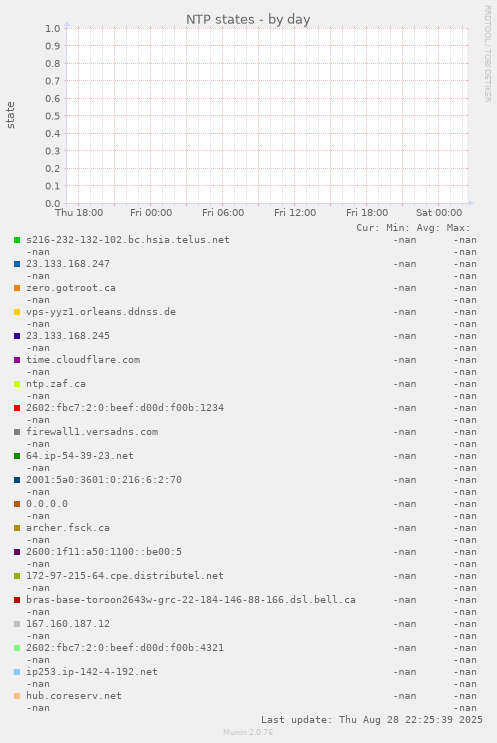Click the 0.0 y-axis tick label
This screenshot has width=497, height=743.
pyautogui.click(x=53, y=204)
